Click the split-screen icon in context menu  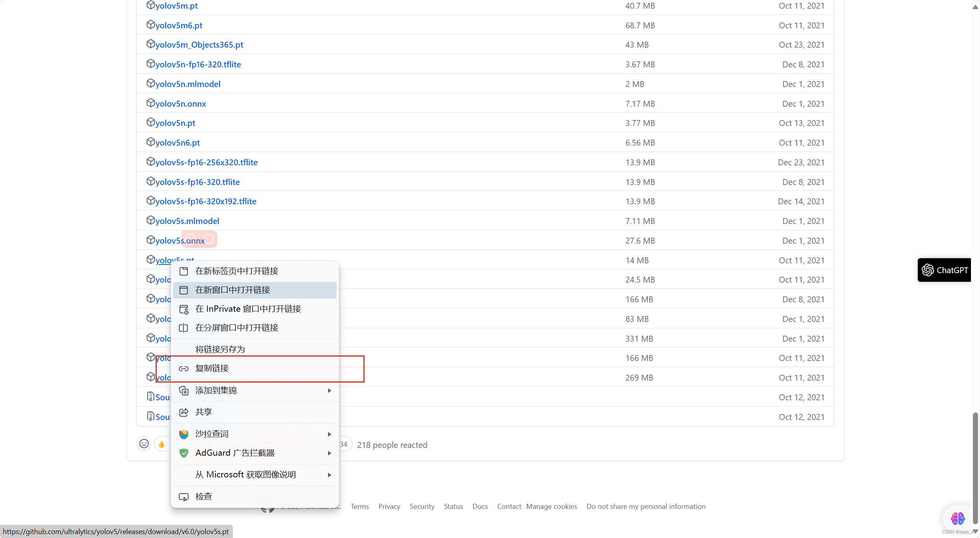183,328
